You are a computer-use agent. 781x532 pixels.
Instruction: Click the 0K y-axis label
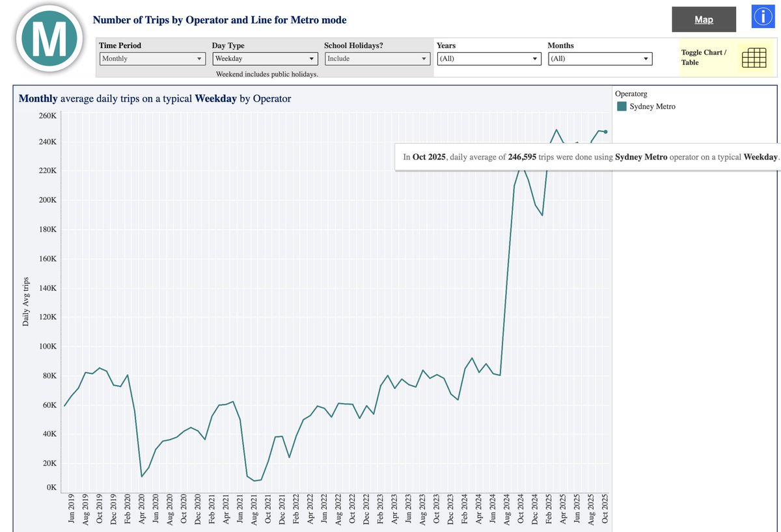click(x=51, y=488)
